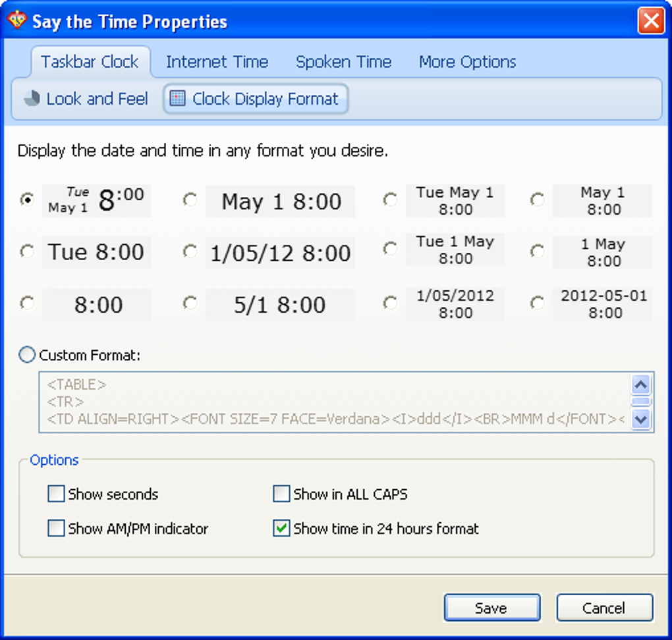
Task: Choose the '2012-05-01 8:00' format option
Action: [x=538, y=304]
